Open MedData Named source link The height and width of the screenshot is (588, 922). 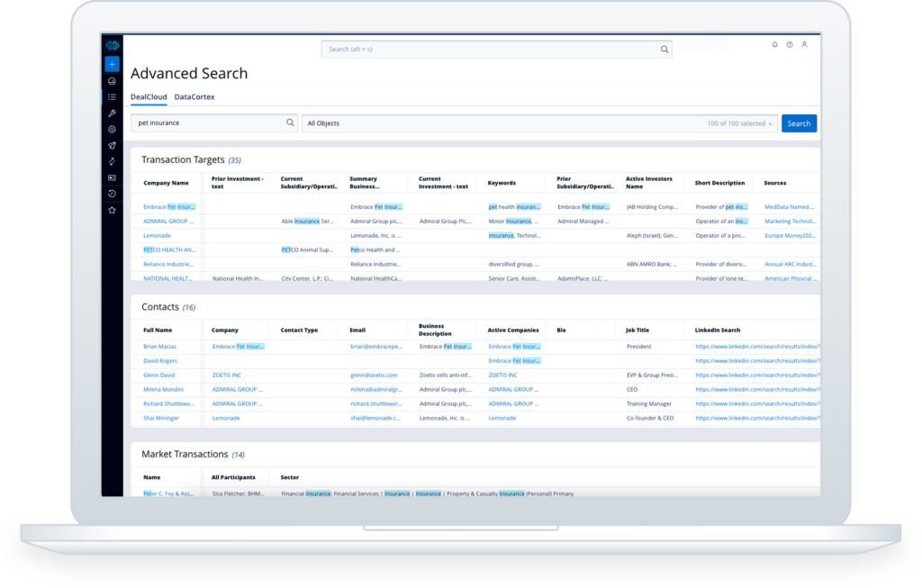click(790, 207)
